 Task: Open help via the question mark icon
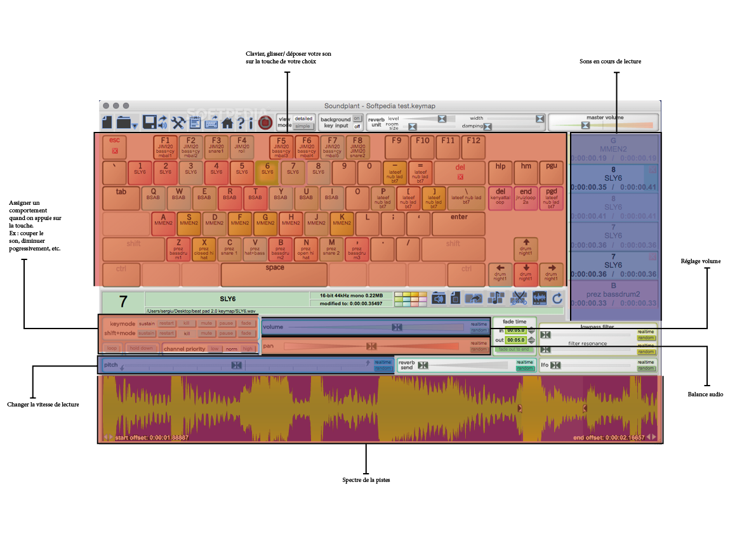[241, 122]
